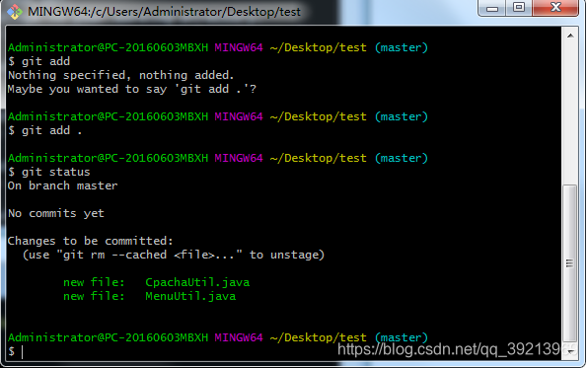Click the 'git rm --cached <file>...' hint line
This screenshot has width=588, height=368.
click(x=174, y=255)
